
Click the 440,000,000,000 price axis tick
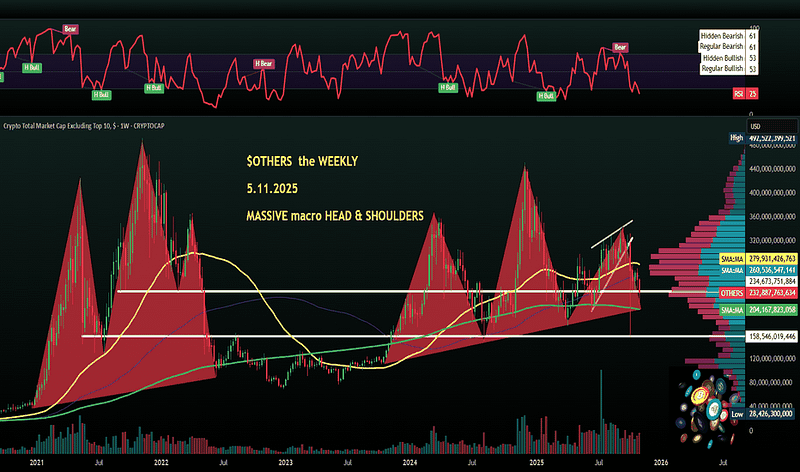[772, 169]
